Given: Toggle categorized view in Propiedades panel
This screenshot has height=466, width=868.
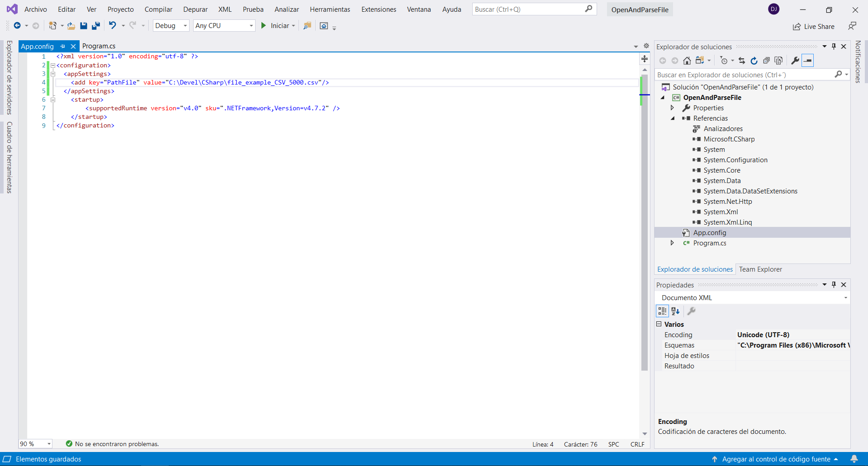Looking at the screenshot, I should point(662,311).
